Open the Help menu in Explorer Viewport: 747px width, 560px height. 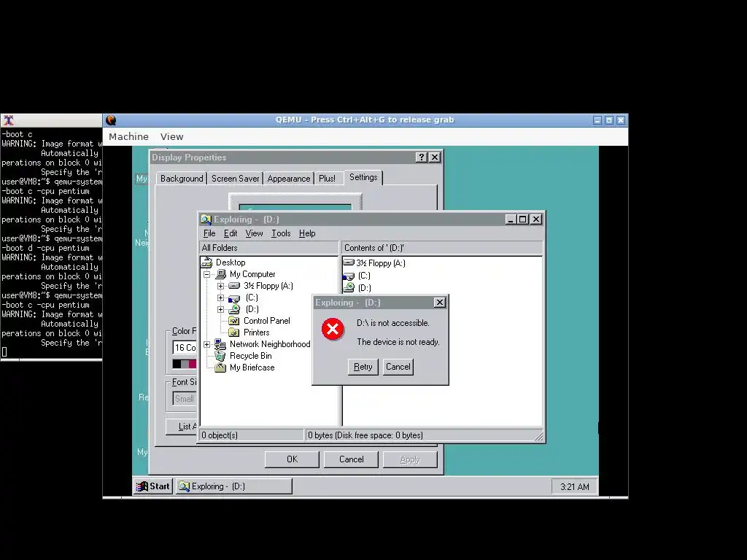point(307,233)
